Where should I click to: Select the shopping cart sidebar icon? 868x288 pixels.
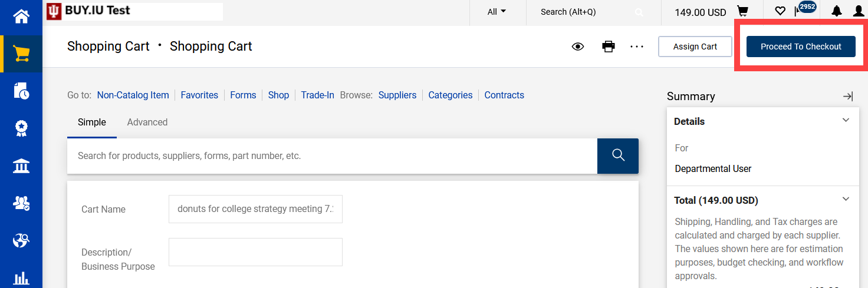(21, 54)
